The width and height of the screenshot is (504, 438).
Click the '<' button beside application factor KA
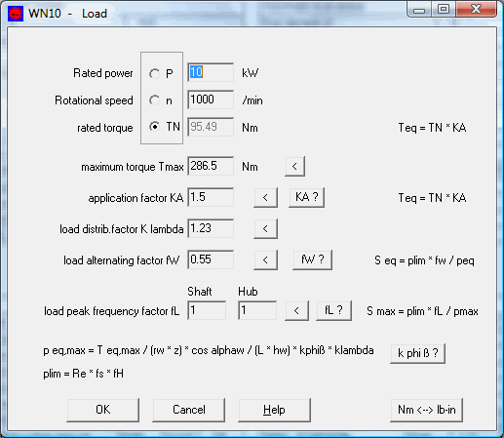click(265, 197)
